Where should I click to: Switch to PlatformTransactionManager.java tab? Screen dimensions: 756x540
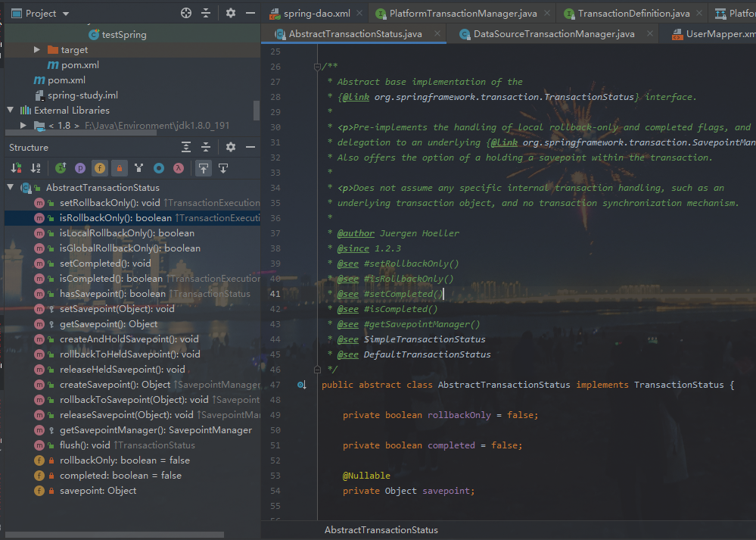coord(463,14)
